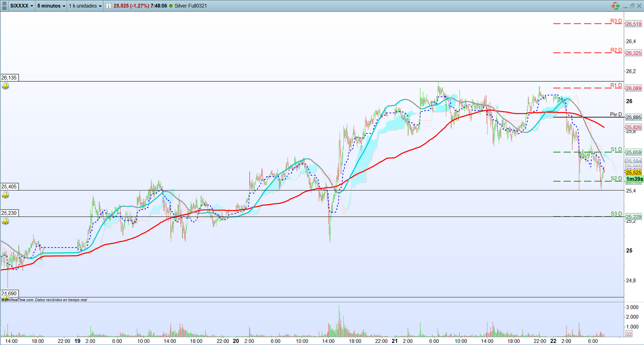The image size is (644, 345).
Task: Click date marker 20 on time axis
Action: click(x=236, y=341)
